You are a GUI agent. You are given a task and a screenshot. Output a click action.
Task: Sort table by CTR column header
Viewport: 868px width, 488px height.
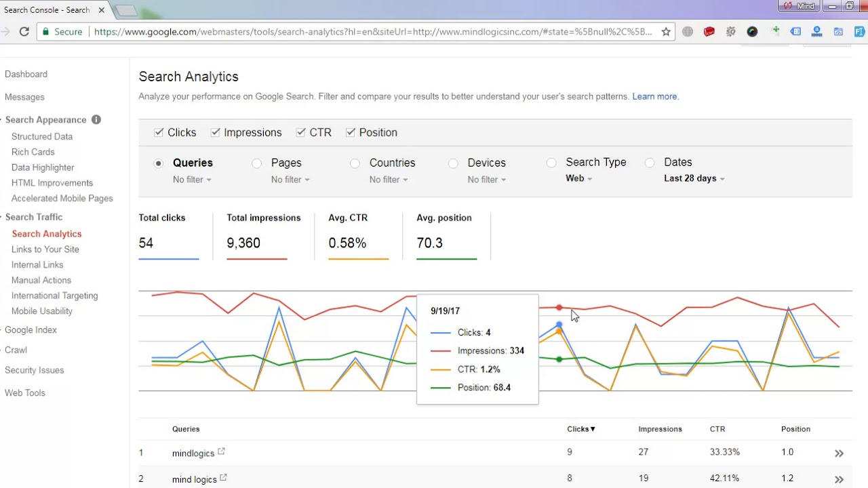click(x=717, y=429)
